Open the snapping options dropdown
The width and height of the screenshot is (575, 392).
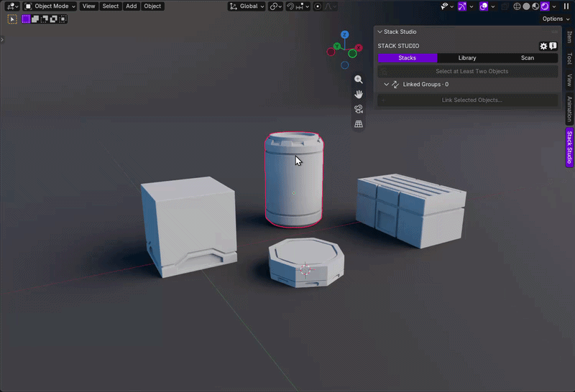tap(303, 6)
